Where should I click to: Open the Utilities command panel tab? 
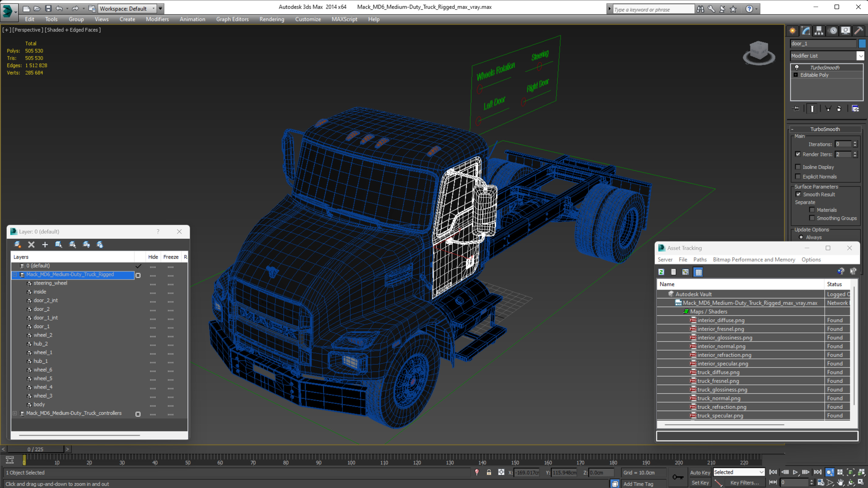[859, 31]
